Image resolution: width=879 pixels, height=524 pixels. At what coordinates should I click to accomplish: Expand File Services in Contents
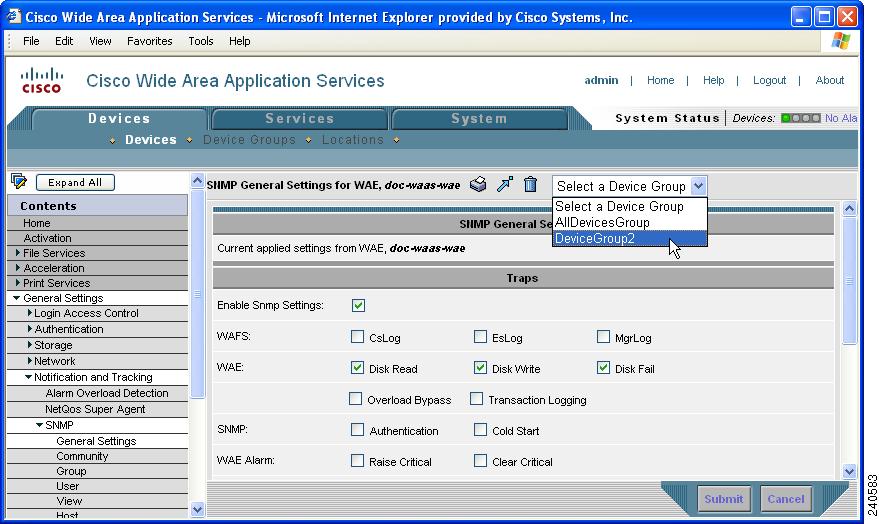point(18,253)
